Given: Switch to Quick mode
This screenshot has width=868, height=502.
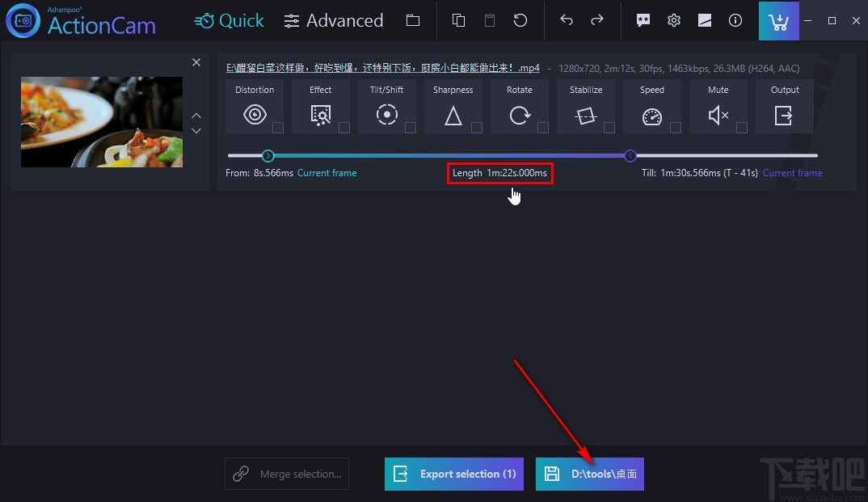Looking at the screenshot, I should [230, 20].
